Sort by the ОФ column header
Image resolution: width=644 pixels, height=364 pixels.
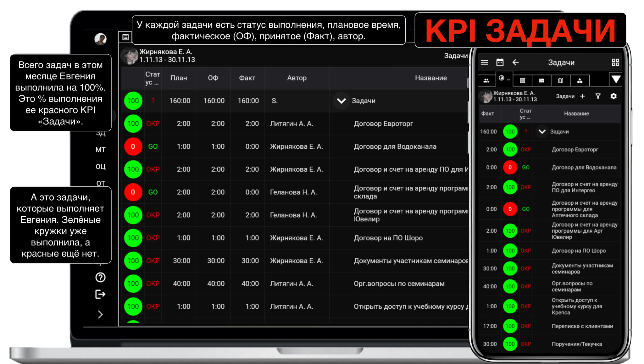[x=213, y=78]
